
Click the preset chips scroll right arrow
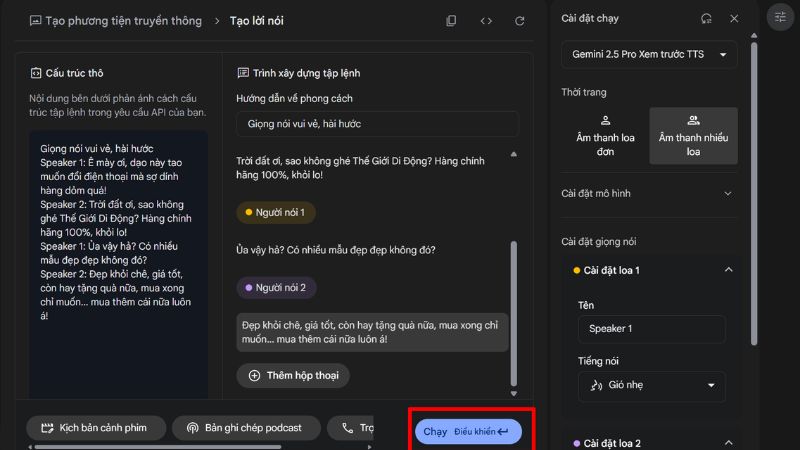point(370,447)
